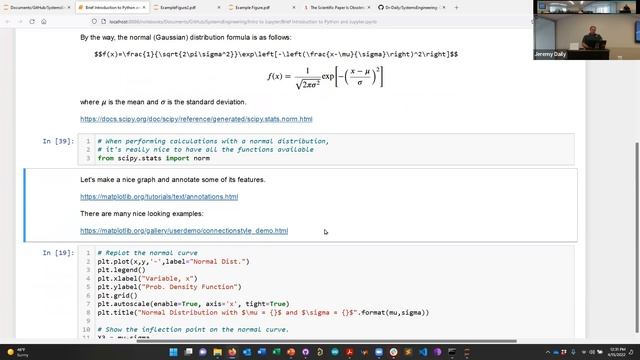Click the shield tracking protection icon

pos(94,21)
